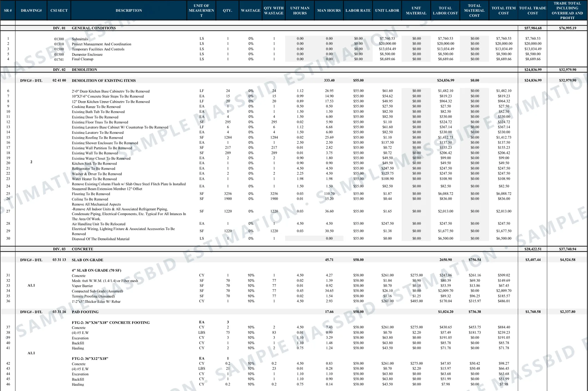This screenshot has width=588, height=391.
Task: Select the "Dumpster Enclosure" line item
Action: tap(87, 54)
